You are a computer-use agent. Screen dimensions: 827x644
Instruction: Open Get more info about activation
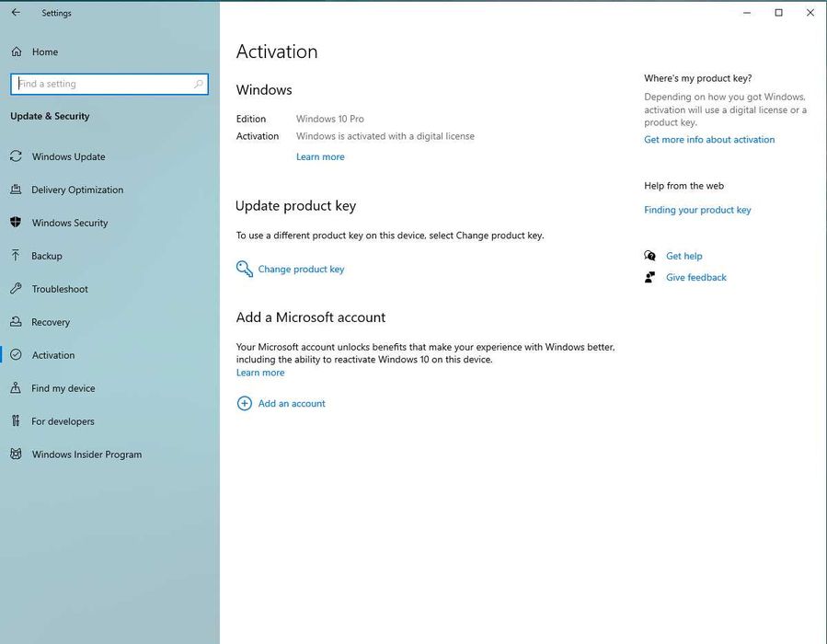(x=709, y=140)
